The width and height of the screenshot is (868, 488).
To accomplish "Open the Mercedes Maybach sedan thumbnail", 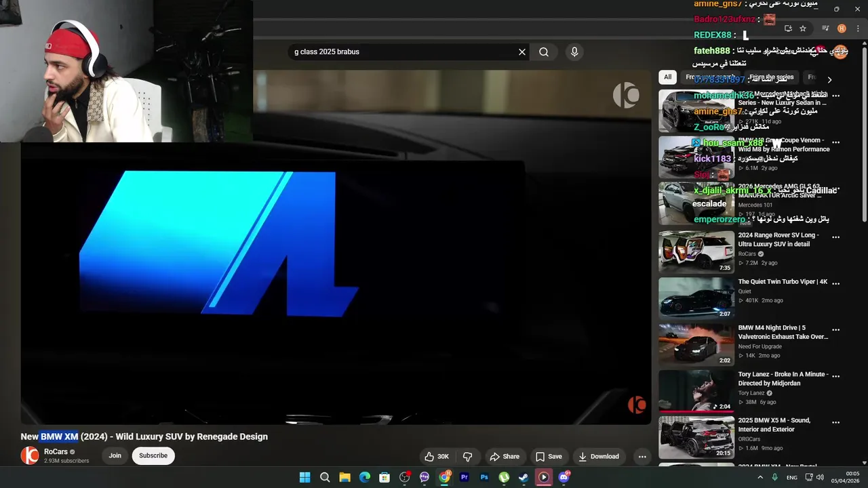I will pos(696,111).
